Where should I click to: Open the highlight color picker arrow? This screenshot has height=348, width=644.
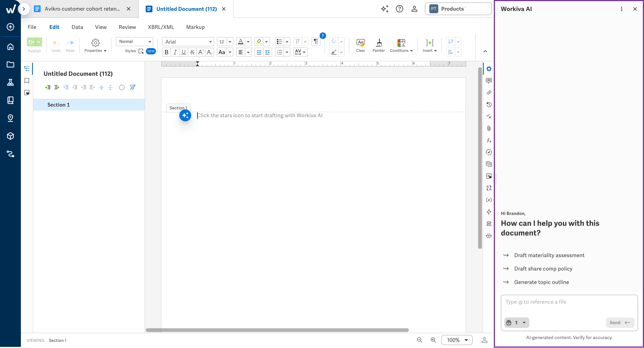pos(266,42)
